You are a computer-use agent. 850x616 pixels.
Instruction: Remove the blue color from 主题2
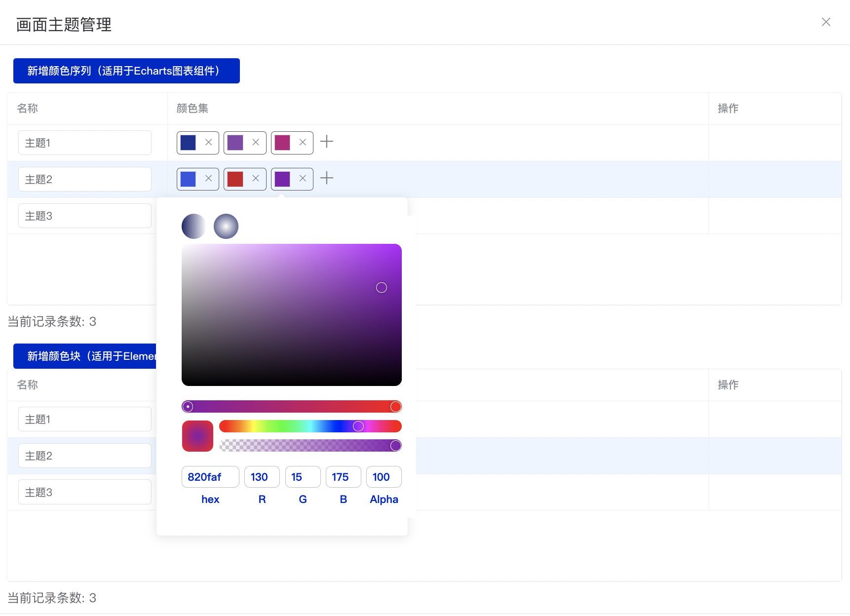click(x=208, y=179)
